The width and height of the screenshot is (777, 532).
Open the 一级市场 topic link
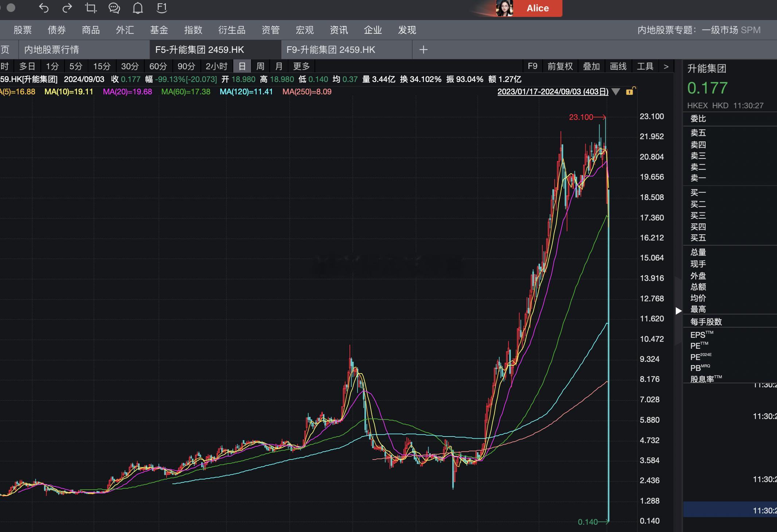tap(720, 30)
